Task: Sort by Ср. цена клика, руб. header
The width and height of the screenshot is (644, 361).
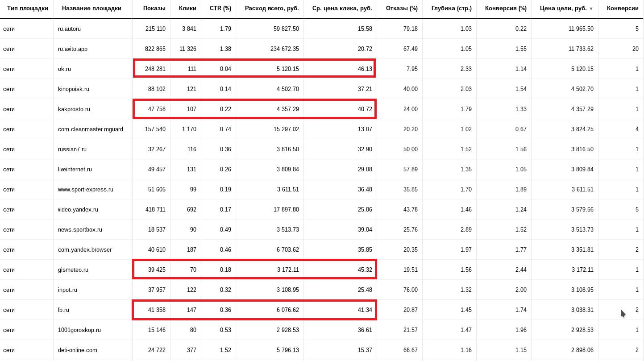Action: (342, 8)
